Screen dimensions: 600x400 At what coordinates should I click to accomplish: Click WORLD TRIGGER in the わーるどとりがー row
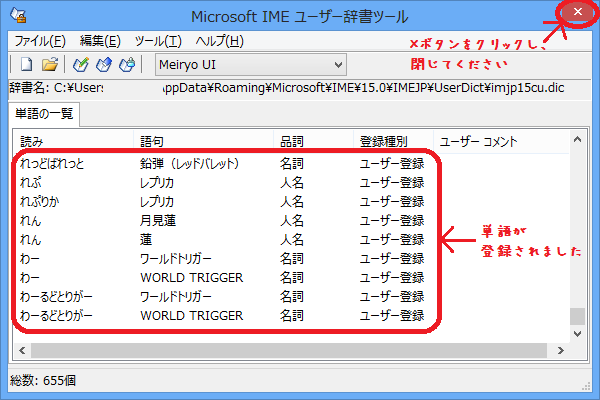[192, 315]
